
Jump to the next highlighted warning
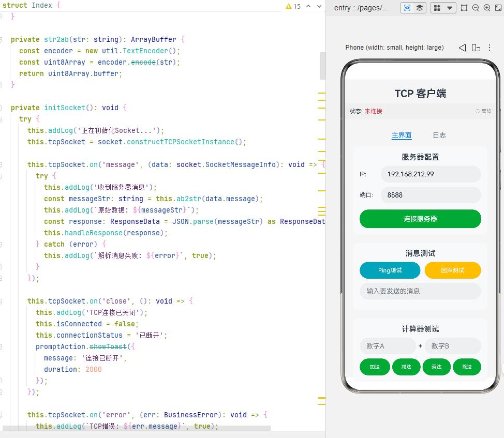319,6
